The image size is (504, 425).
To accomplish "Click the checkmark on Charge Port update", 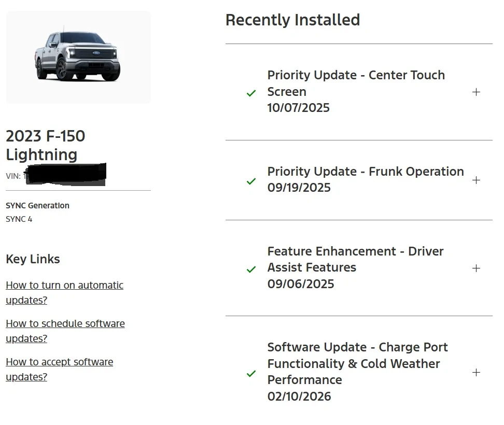I will [251, 374].
